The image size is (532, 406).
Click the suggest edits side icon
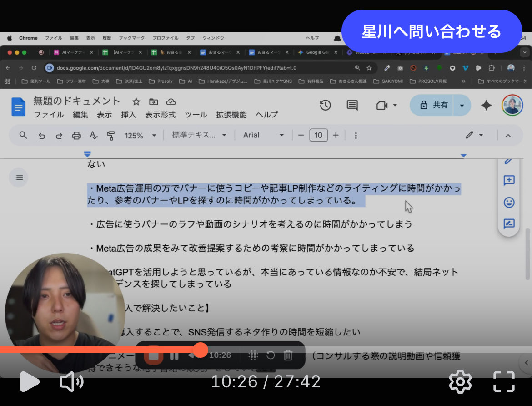509,224
